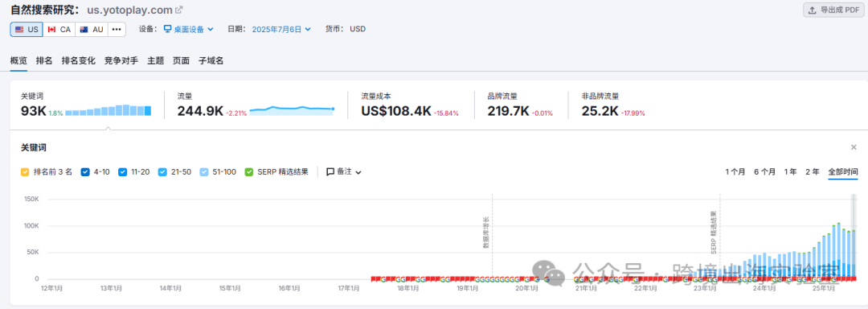Viewport: 868px width, 309px height.
Task: Open the 页面 tab
Action: click(x=181, y=61)
